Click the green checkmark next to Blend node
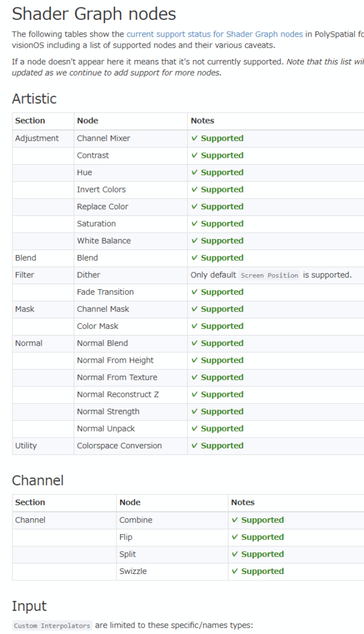Image resolution: width=364 pixels, height=634 pixels. coord(194,258)
